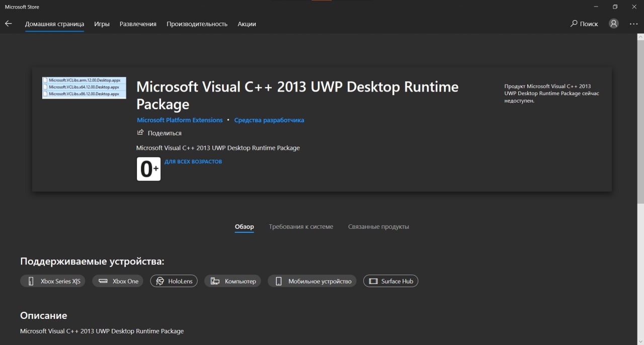
Task: Click Поделиться to share
Action: 159,133
